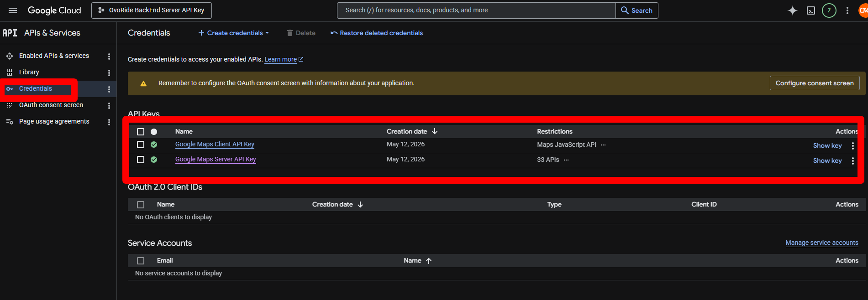Click green status icon of Server API Key
The width and height of the screenshot is (868, 300).
[x=154, y=160]
